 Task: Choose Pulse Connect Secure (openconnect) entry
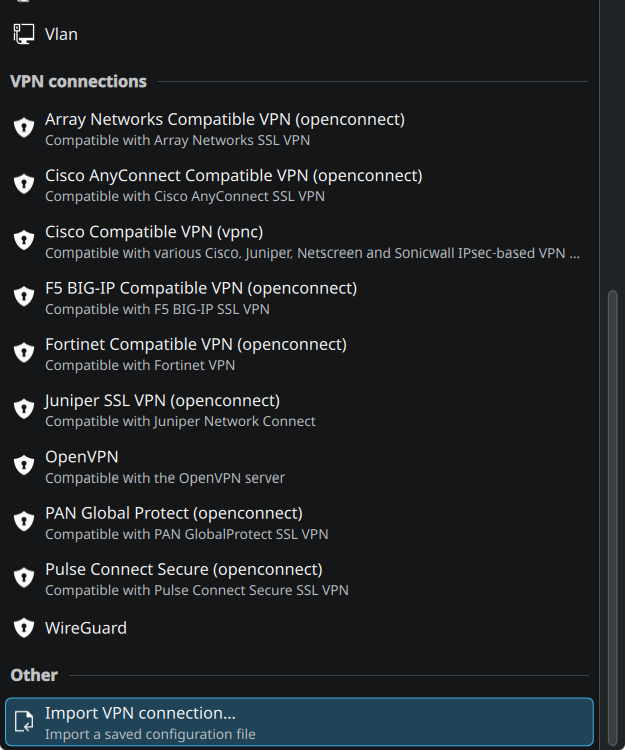tap(184, 578)
